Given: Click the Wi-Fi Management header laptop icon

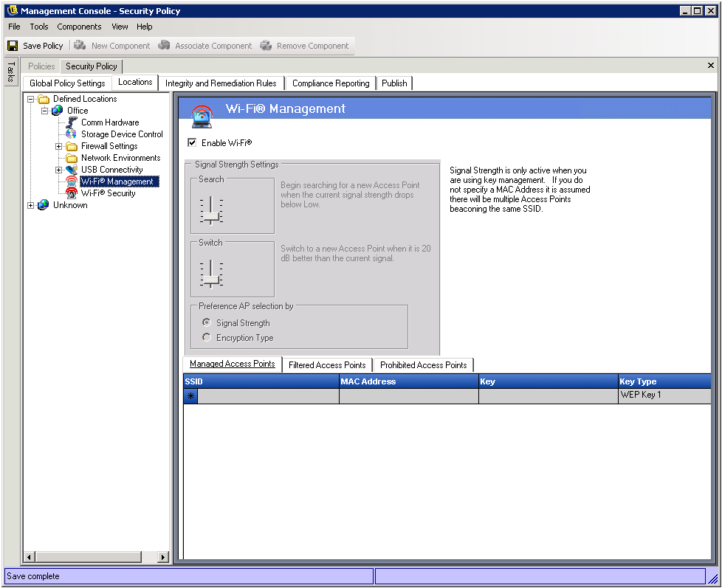Looking at the screenshot, I should pyautogui.click(x=202, y=117).
